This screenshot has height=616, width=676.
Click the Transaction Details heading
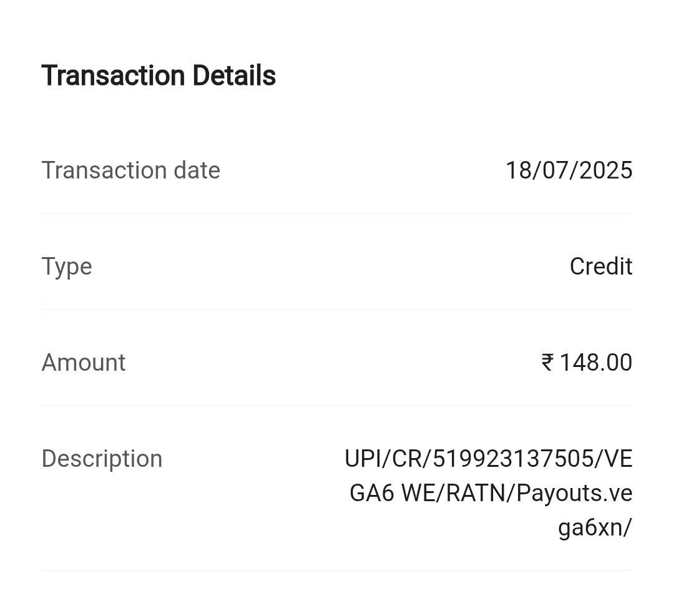159,76
